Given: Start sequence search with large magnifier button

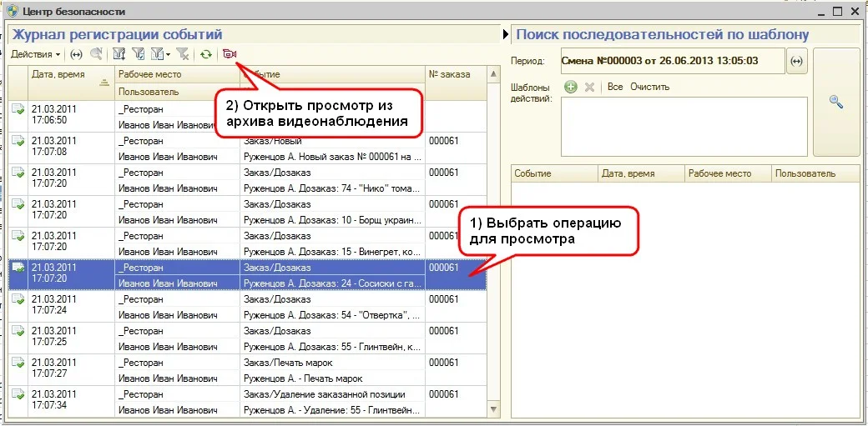Looking at the screenshot, I should click(835, 102).
